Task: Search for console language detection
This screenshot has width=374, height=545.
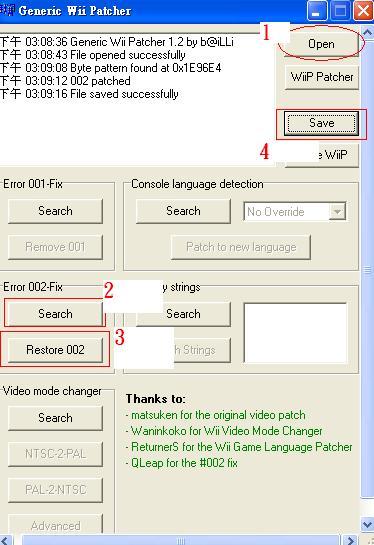Action: (x=183, y=211)
